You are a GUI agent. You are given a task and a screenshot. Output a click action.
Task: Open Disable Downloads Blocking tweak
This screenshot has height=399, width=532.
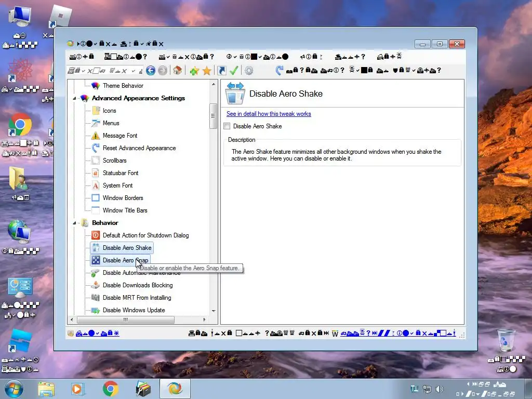[137, 285]
